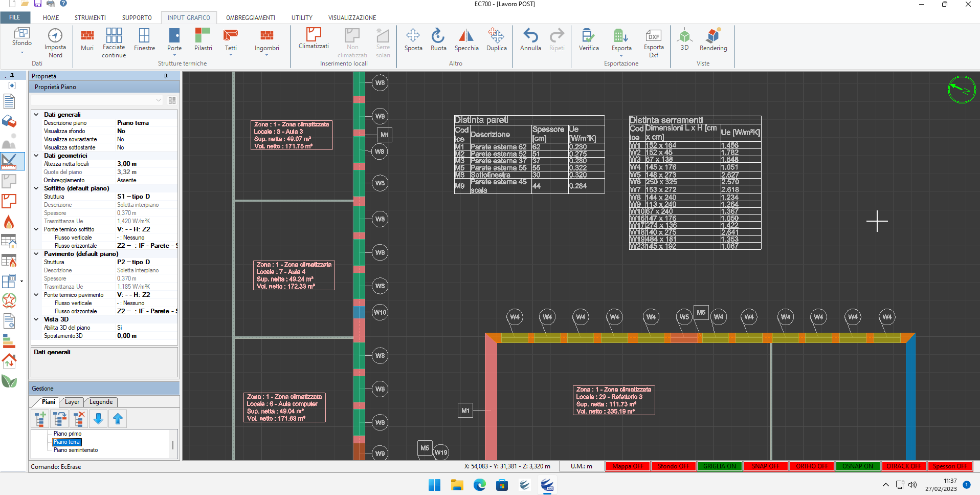Screen dimensions: 980x495
Task: Collapse Soffitto (default piano) section
Action: pos(36,188)
